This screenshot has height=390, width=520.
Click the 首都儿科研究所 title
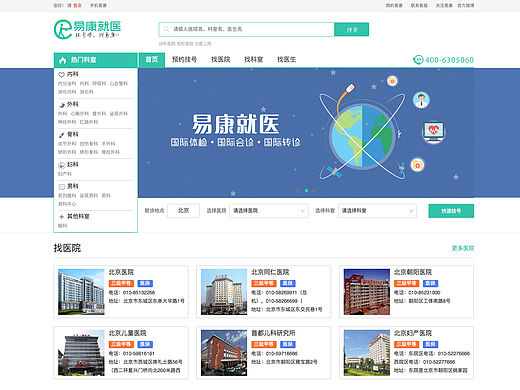273,333
